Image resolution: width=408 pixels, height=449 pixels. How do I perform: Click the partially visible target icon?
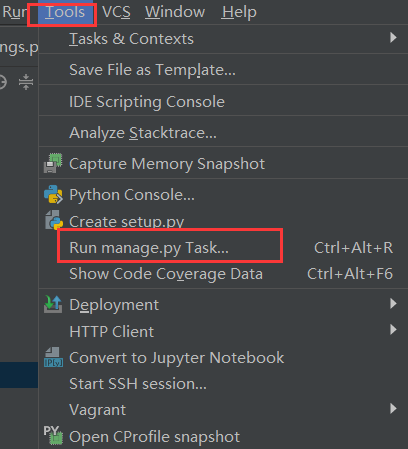point(3,82)
